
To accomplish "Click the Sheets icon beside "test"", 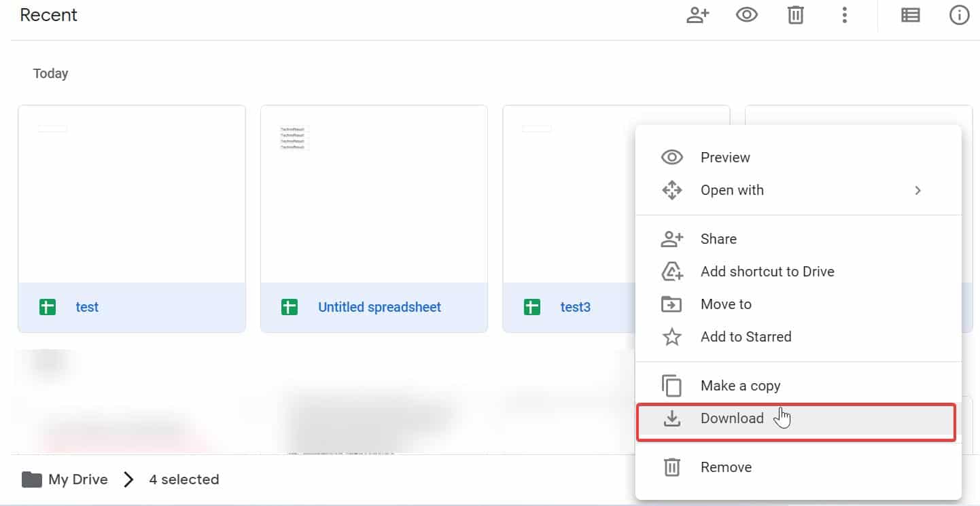I will (47, 307).
